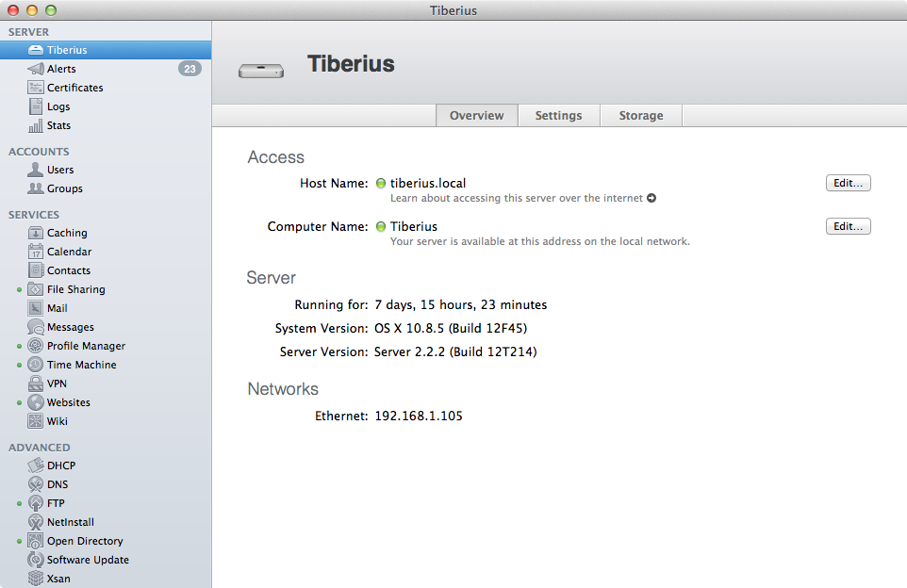Select the Software Update service icon

coord(36,560)
